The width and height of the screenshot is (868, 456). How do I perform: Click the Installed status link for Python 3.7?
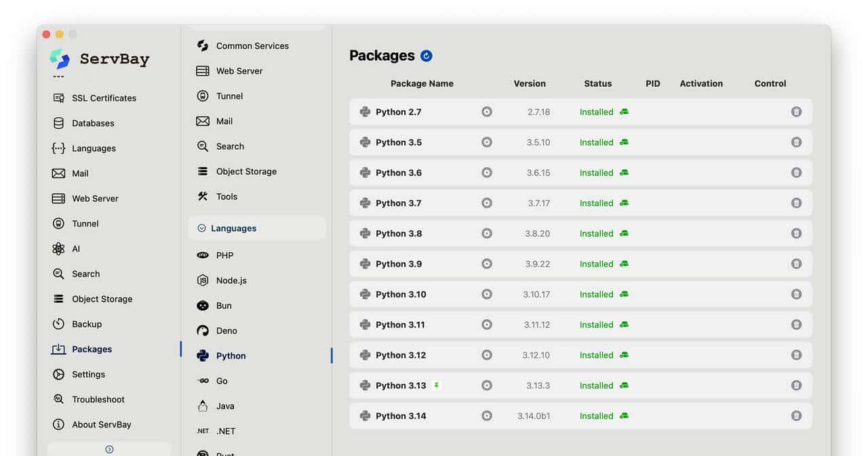point(596,203)
